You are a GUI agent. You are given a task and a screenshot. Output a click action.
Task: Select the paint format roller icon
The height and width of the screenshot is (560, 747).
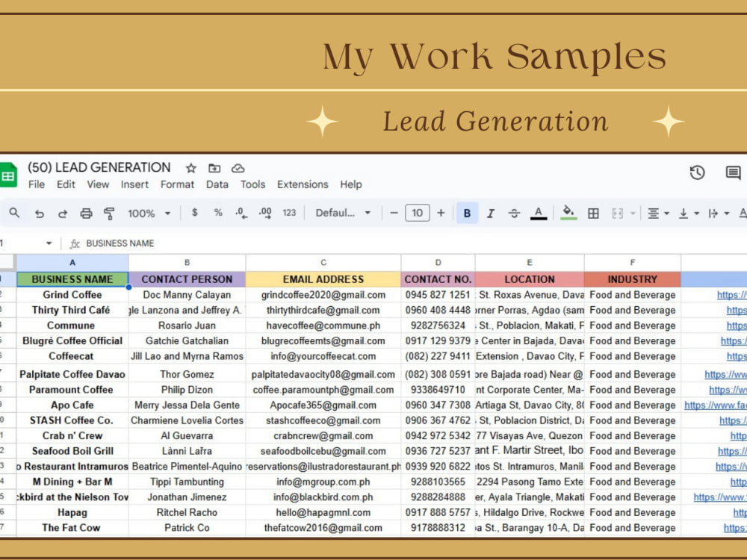(109, 214)
